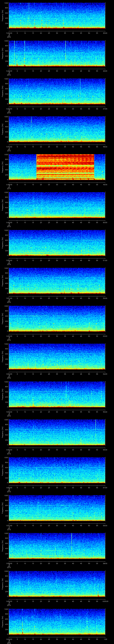Click the 'Frequency (Hz)' axis label of the 5:48 panel
Viewport: 114px width, 644px height.
3,167
